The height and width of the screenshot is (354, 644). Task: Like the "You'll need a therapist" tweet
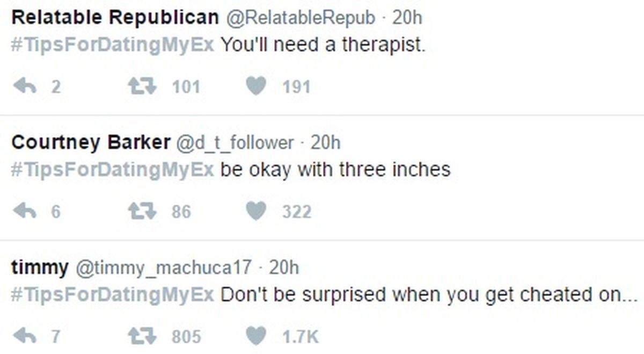[256, 86]
